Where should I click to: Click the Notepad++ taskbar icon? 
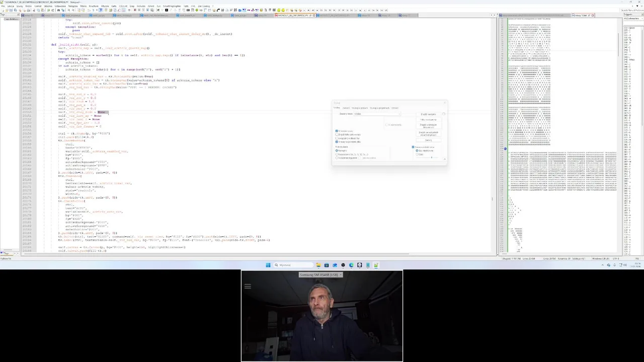click(376, 265)
